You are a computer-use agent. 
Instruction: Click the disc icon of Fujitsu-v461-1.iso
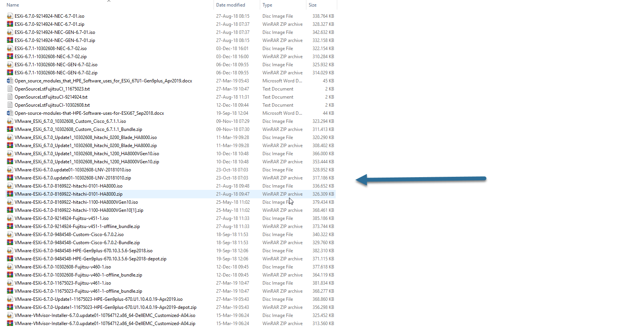pyautogui.click(x=10, y=283)
